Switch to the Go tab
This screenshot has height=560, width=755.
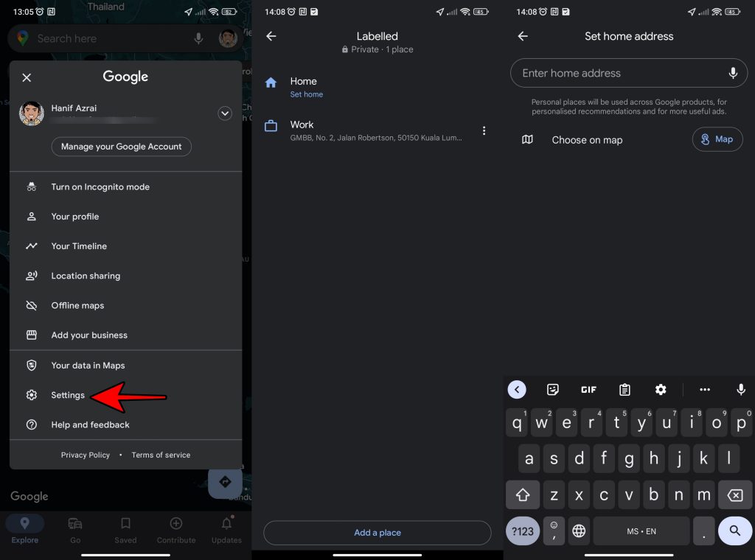coord(75,531)
